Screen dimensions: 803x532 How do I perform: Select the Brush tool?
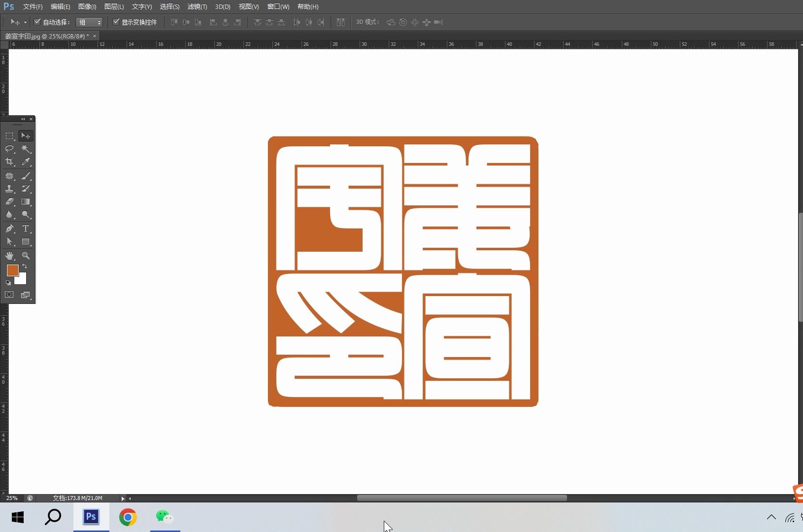pyautogui.click(x=26, y=176)
